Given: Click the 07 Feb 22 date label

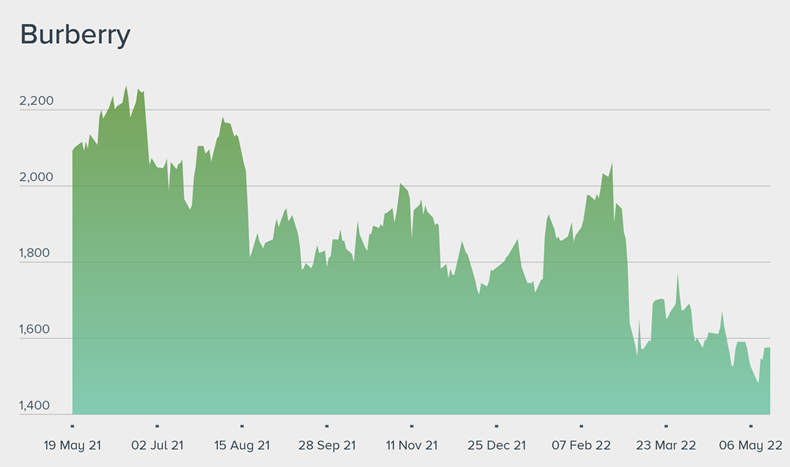Looking at the screenshot, I should click(x=581, y=445).
